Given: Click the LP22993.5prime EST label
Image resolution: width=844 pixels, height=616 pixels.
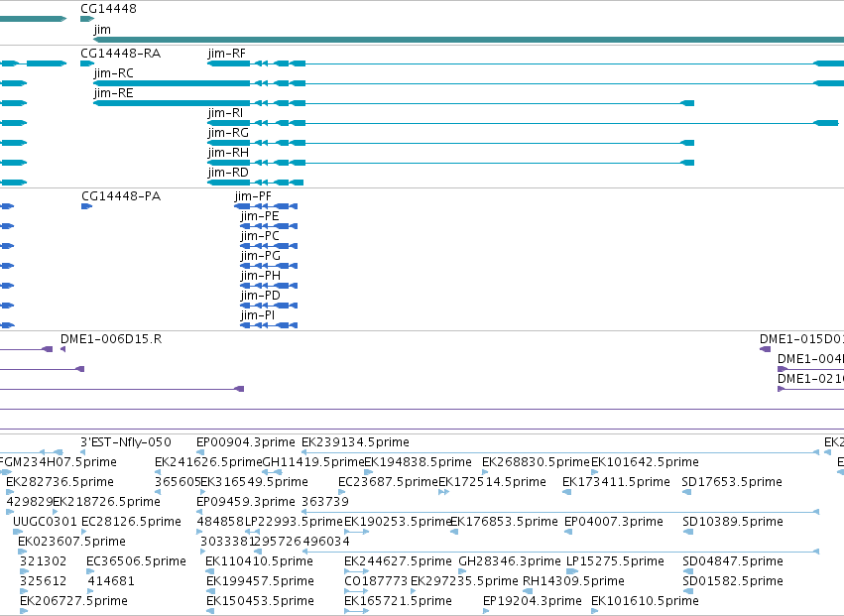Looking at the screenshot, I should point(294,523).
